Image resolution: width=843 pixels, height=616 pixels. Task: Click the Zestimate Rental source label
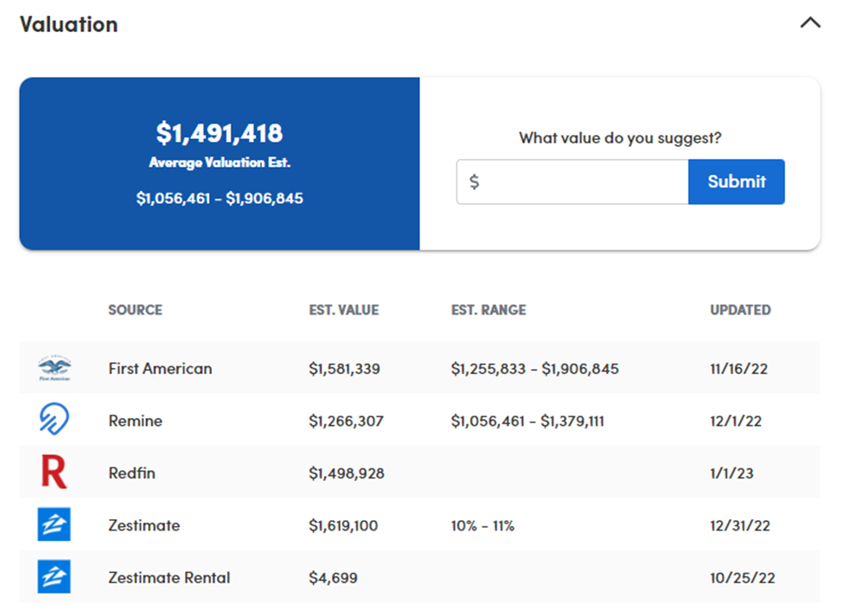point(169,577)
